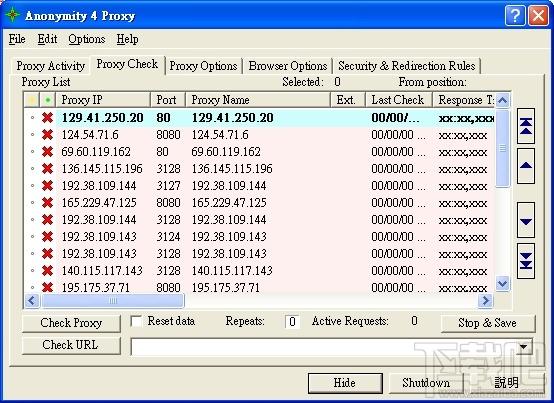Open Security & Redirection Rules tab
Viewport: 554px width, 403px height.
(407, 66)
